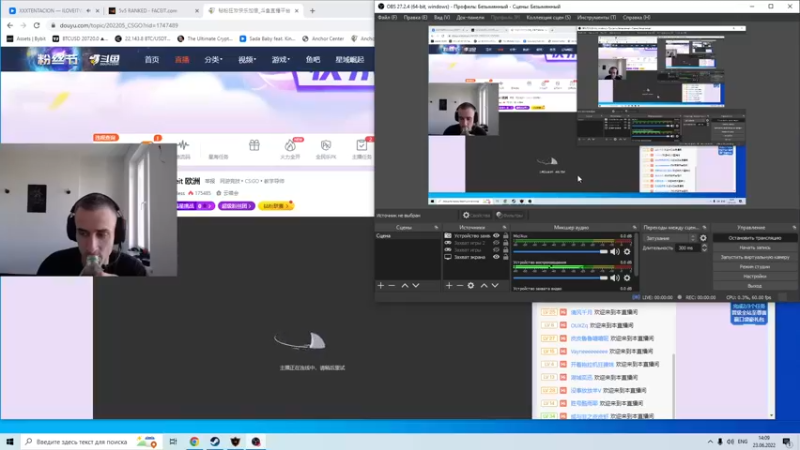This screenshot has width=800, height=450.
Task: Open Steam from the Windows taskbar
Action: 215,442
